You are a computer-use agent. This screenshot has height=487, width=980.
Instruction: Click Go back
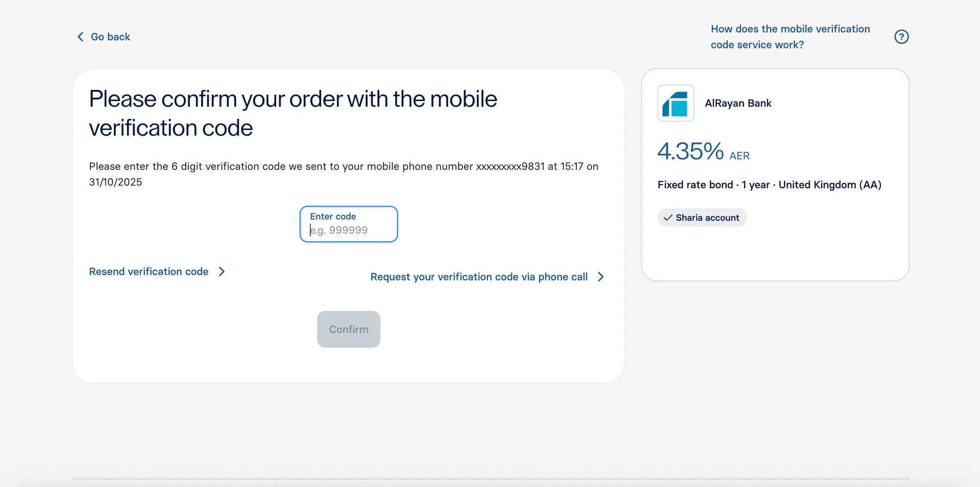[110, 37]
